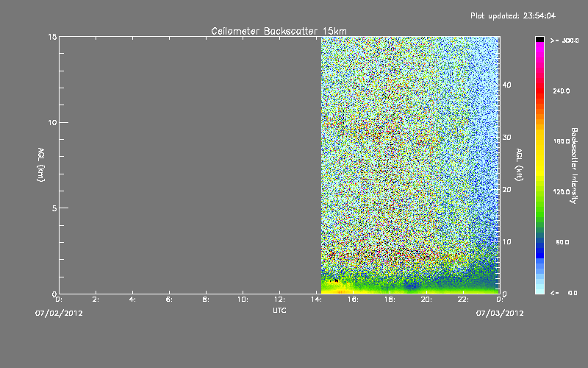Click the '4:' hour tick label
The width and height of the screenshot is (588, 368).
click(132, 300)
